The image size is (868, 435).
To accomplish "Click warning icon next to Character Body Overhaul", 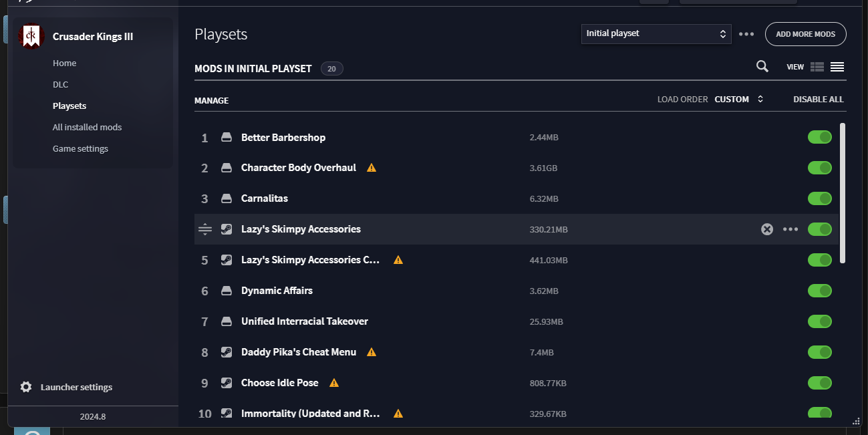I will [x=372, y=168].
